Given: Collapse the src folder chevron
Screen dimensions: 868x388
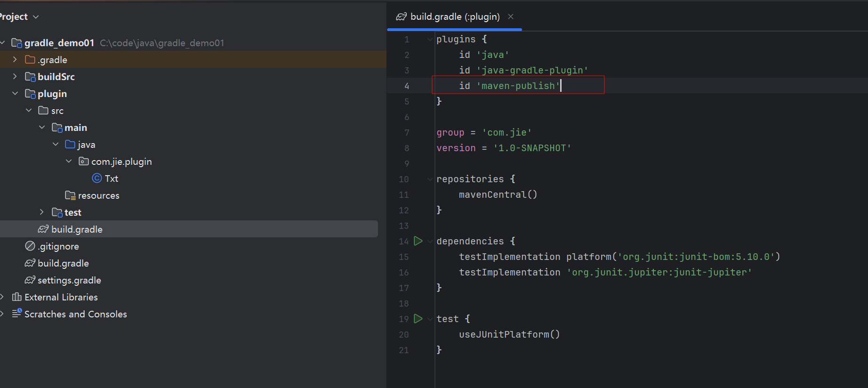Looking at the screenshot, I should click(x=29, y=110).
